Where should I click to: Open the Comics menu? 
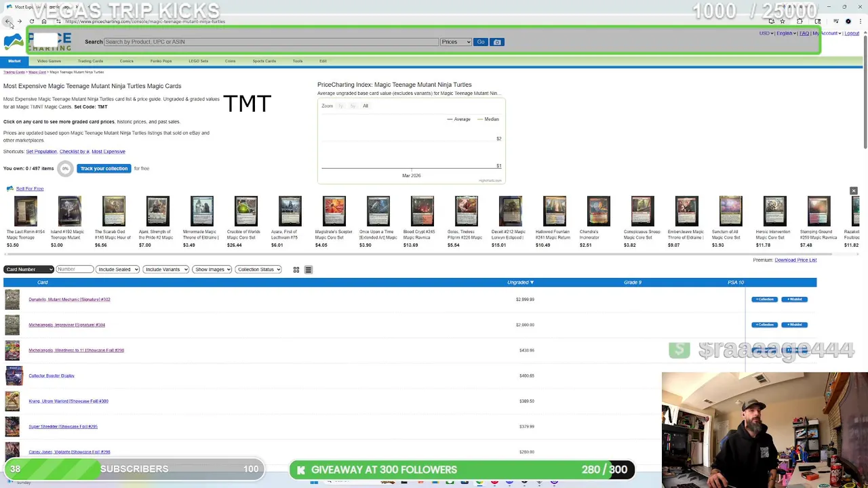point(127,61)
